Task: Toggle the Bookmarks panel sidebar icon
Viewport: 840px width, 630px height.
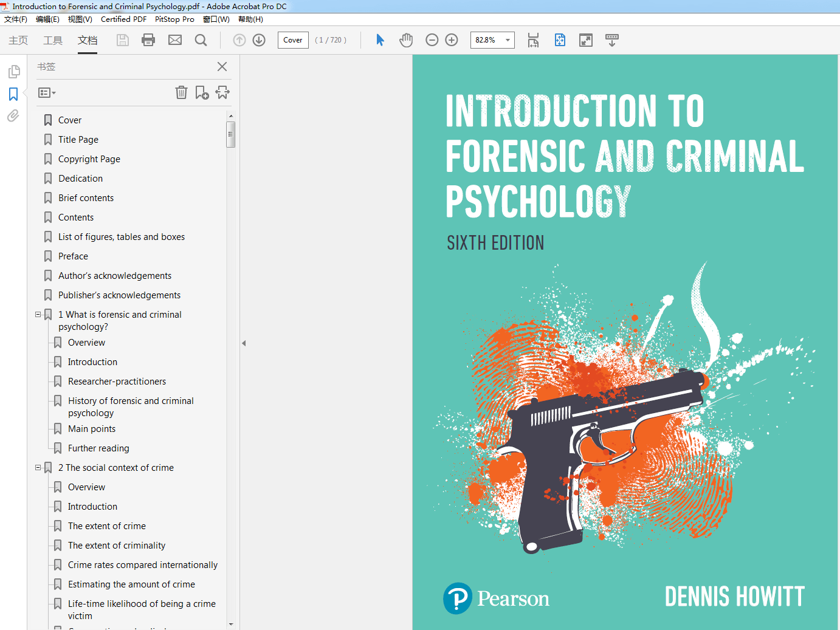Action: pos(13,94)
